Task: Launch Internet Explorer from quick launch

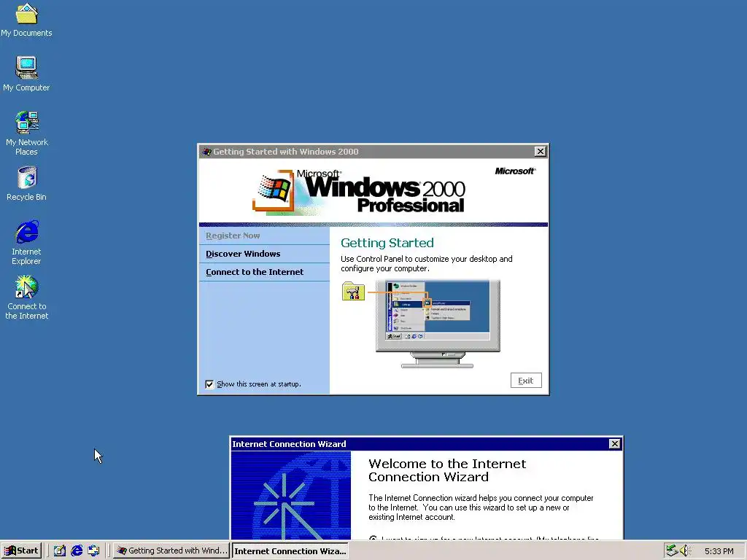Action: coord(77,551)
